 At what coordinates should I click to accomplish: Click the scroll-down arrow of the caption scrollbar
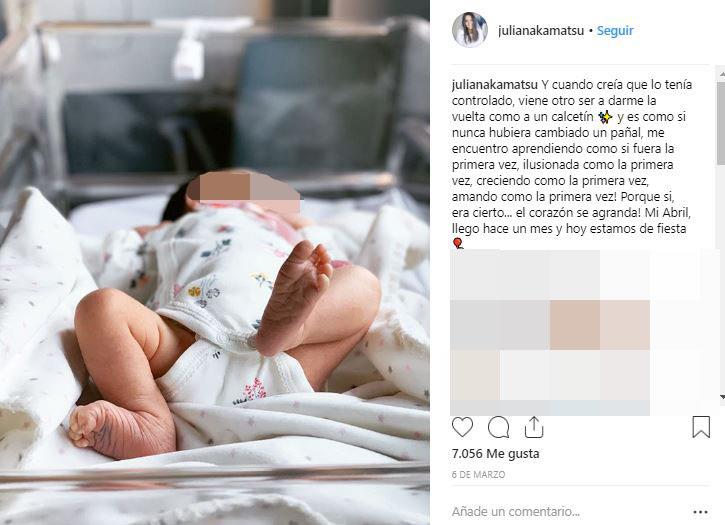[721, 397]
